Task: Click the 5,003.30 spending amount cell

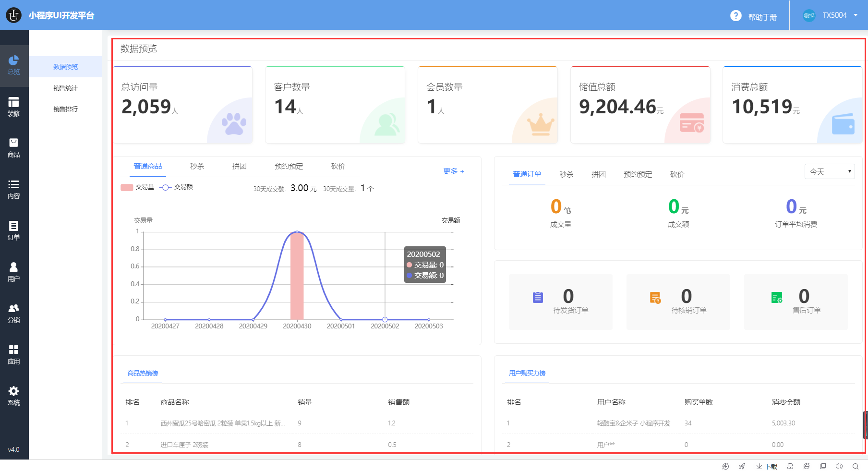Action: 784,423
